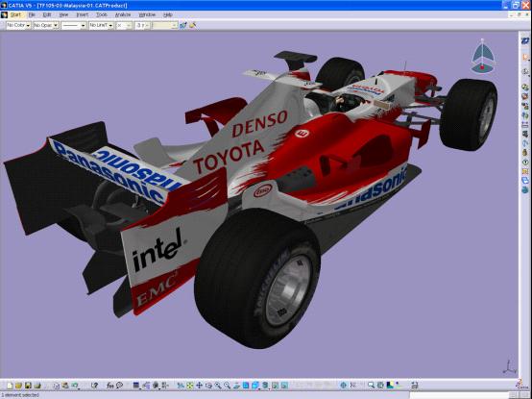The width and height of the screenshot is (532, 399).
Task: Click the Create Multi-View icon
Action: point(246,386)
